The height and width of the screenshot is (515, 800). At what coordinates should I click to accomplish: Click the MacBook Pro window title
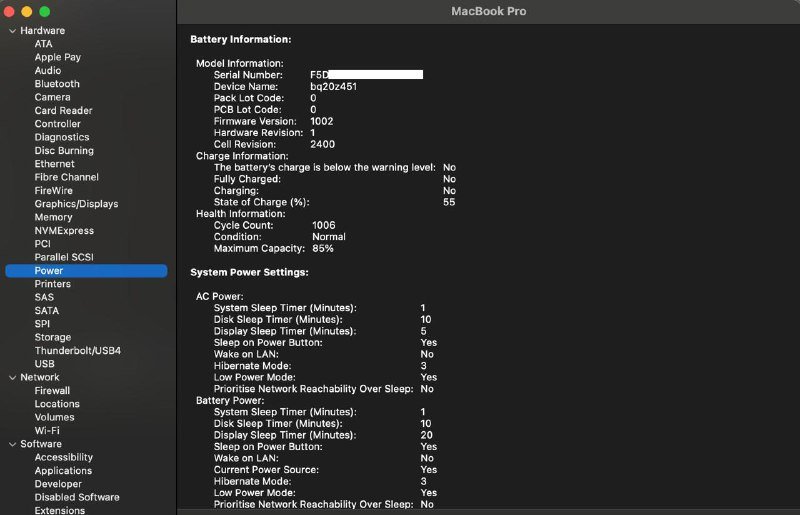(x=489, y=11)
